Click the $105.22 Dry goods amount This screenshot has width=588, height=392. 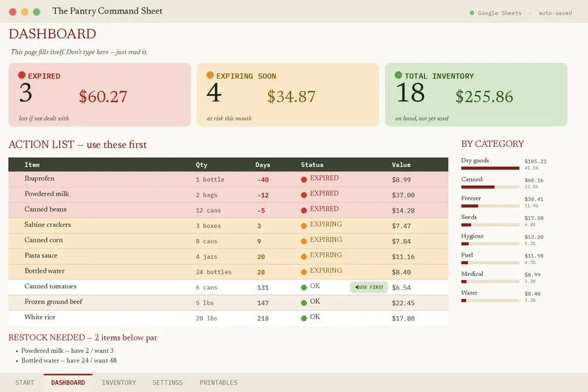tap(536, 161)
